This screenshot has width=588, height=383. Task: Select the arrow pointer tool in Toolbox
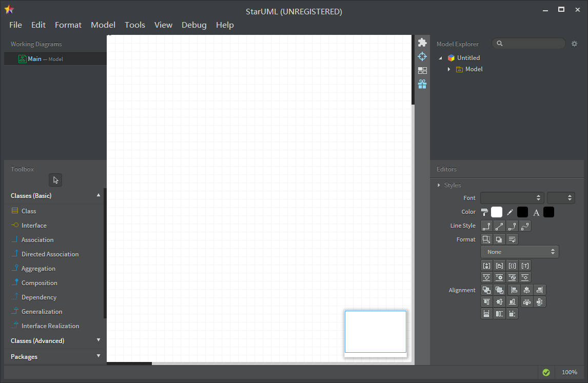click(x=55, y=180)
